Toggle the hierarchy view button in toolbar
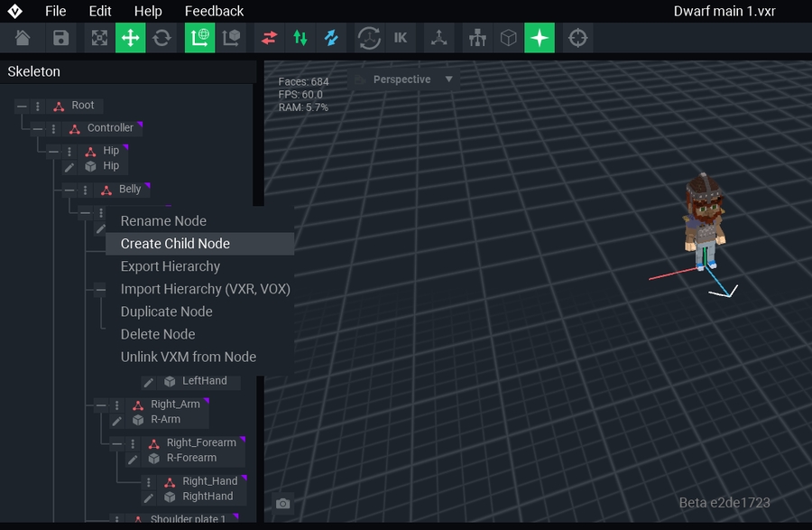The width and height of the screenshot is (812, 530). pyautogui.click(x=476, y=38)
